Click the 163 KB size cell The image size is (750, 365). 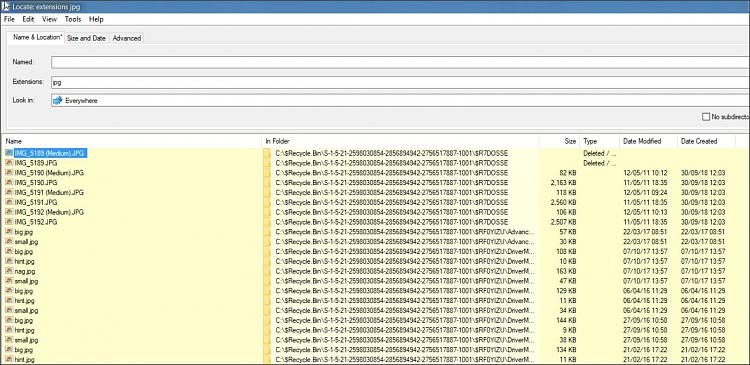(x=567, y=271)
